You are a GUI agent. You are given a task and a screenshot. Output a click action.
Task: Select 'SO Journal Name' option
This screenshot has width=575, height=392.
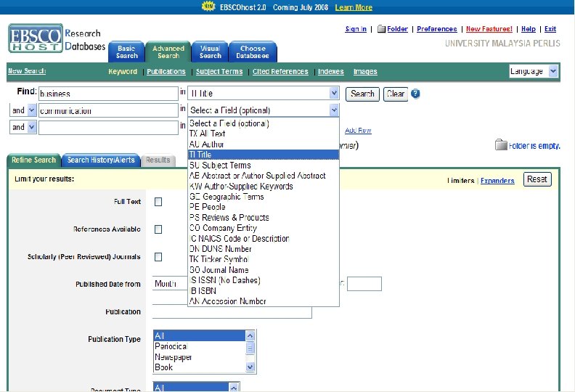click(x=263, y=269)
